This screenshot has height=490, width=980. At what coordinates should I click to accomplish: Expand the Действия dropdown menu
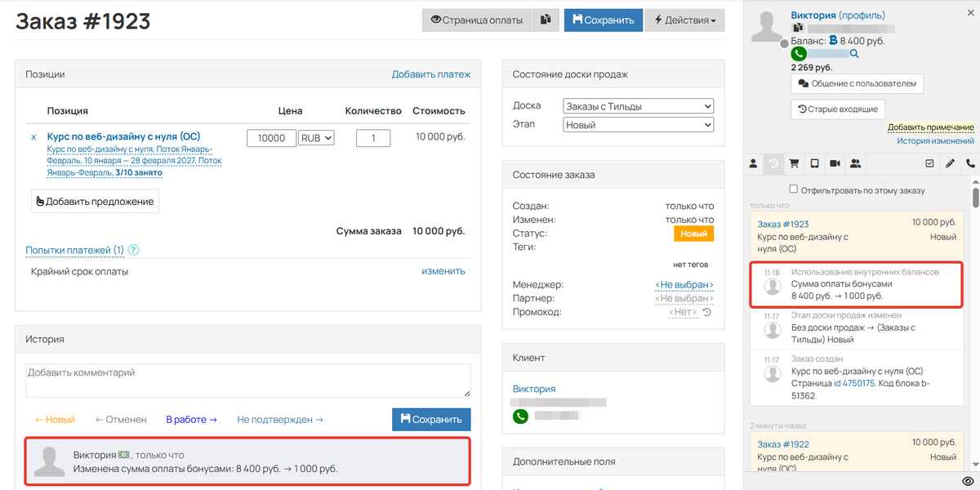tap(684, 20)
